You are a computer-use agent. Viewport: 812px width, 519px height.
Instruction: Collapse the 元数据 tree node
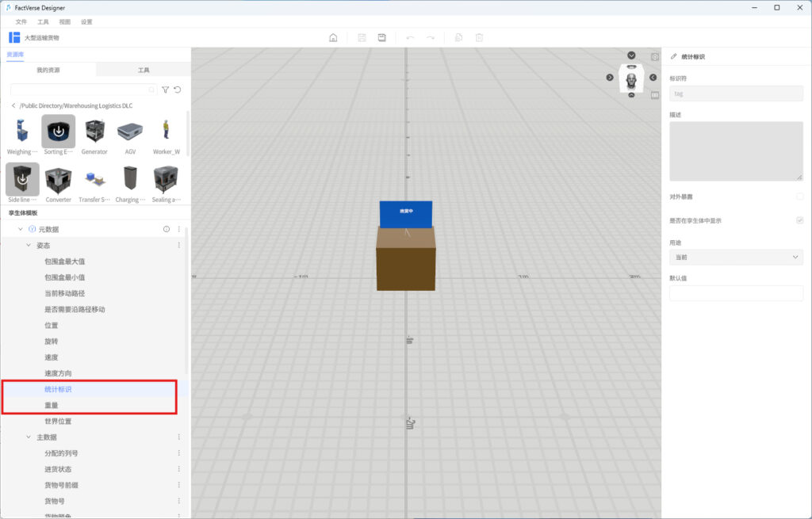click(20, 229)
